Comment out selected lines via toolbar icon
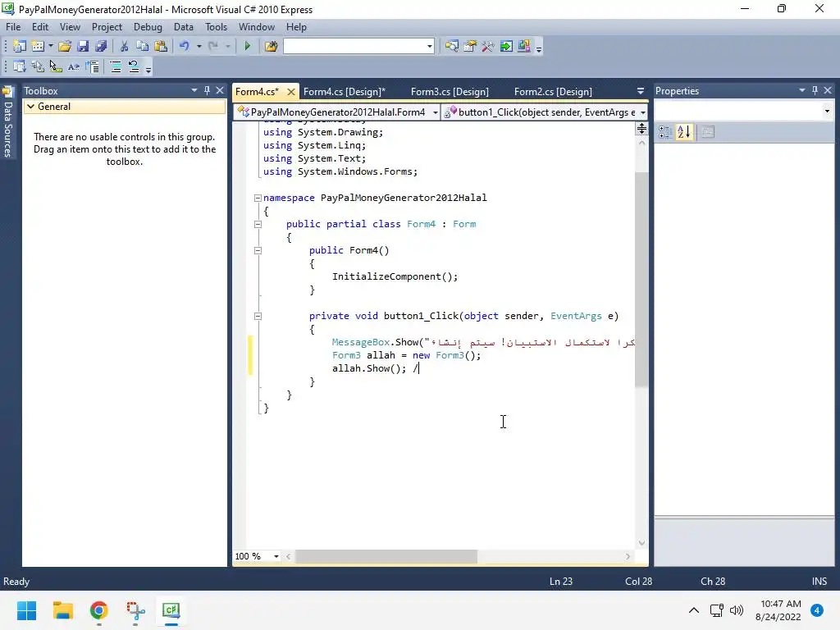Image resolution: width=840 pixels, height=630 pixels. pos(115,67)
